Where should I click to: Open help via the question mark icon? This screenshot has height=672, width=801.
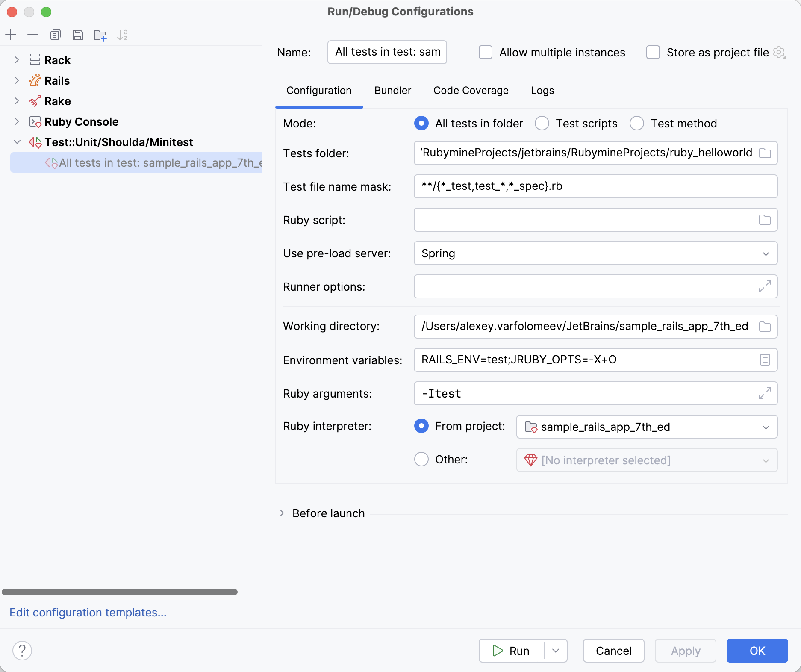click(x=23, y=651)
